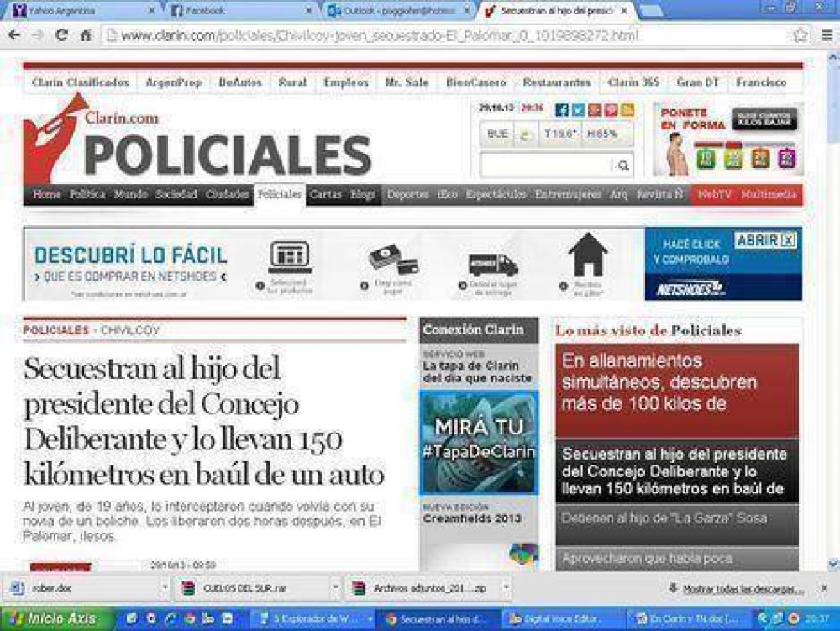
Task: Click the laptop icon in Netshoes banner
Action: coord(290,257)
